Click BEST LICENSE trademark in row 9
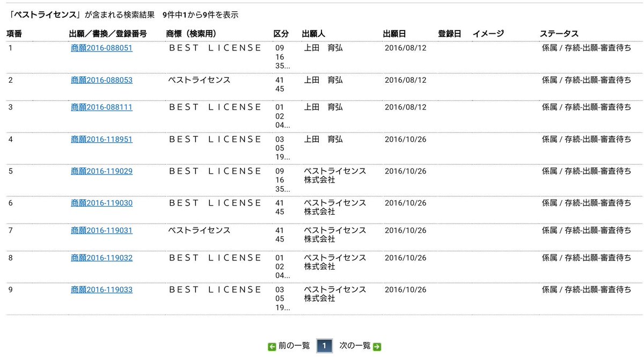Image resolution: width=644 pixels, height=357 pixels. point(216,290)
